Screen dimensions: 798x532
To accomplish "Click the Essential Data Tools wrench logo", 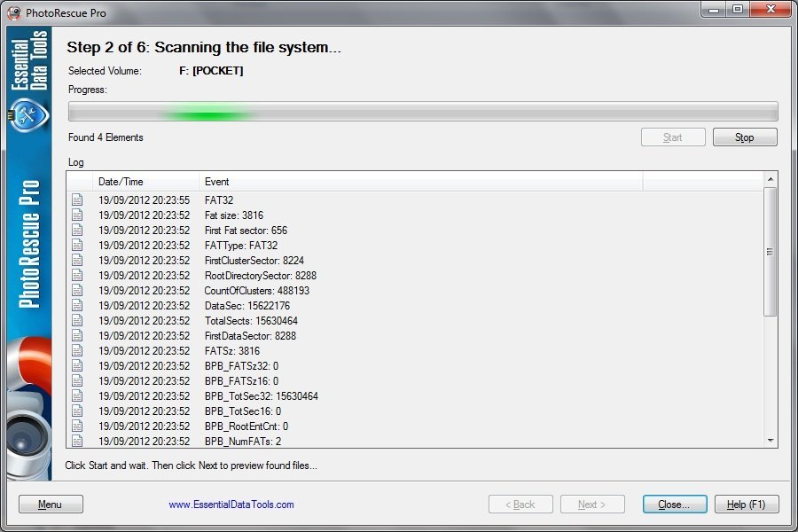I will pos(28,115).
